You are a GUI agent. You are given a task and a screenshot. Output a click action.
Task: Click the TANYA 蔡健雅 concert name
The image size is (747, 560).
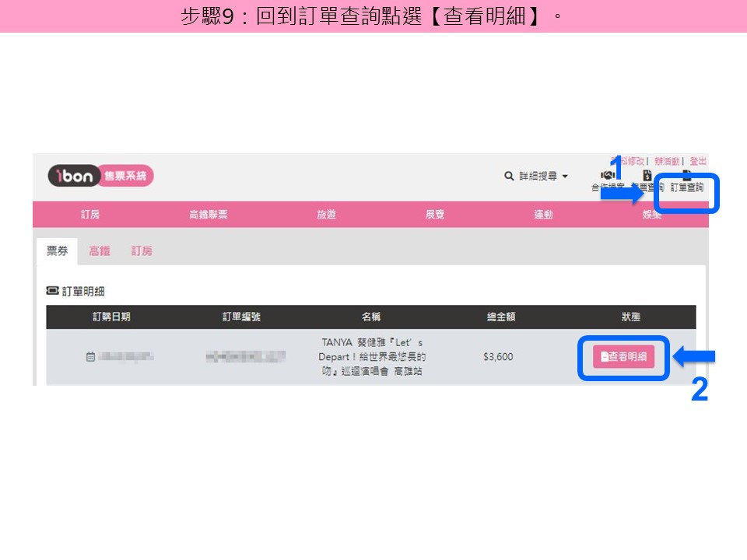coord(372,357)
